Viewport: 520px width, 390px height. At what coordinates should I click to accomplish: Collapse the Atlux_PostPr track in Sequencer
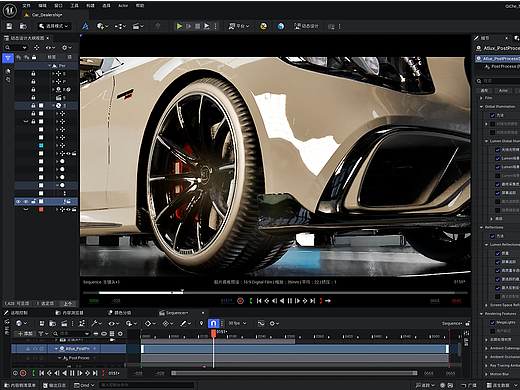[56, 349]
